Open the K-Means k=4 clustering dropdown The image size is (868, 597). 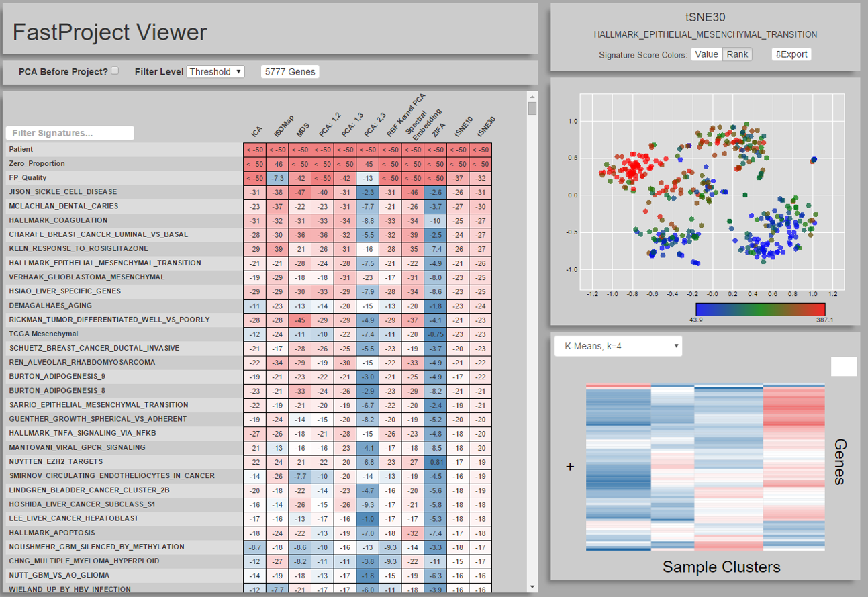(618, 347)
